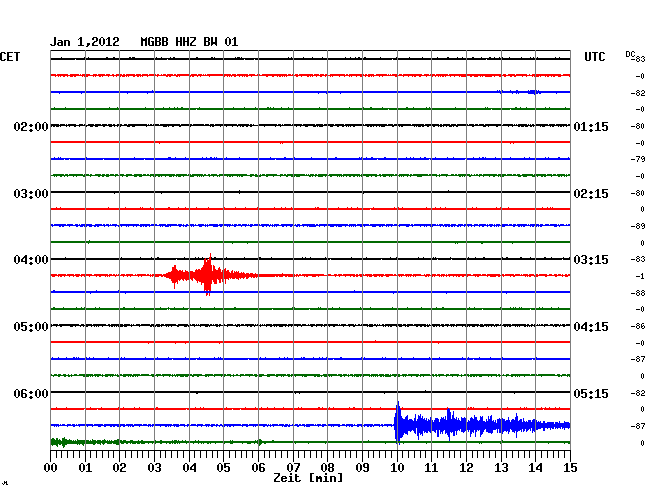Screen dimensions: 650x494
Task: Select the 02:15 UTC time label
Action: [x=591, y=194]
